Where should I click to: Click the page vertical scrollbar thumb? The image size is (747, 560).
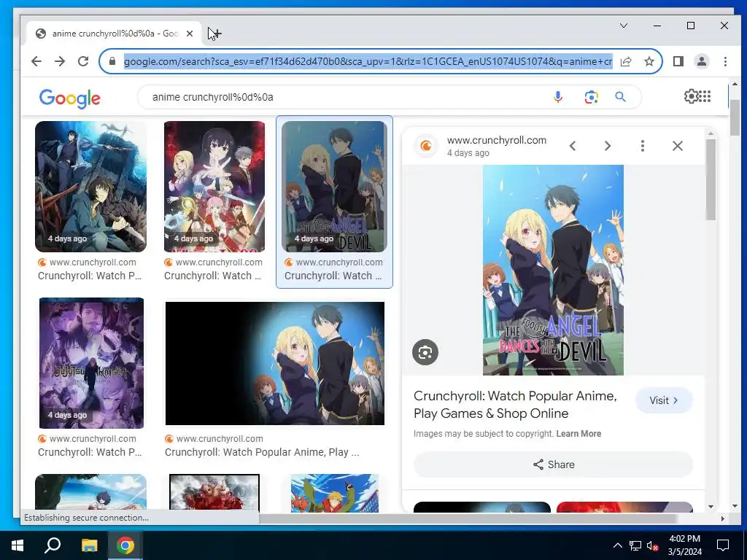(x=735, y=117)
